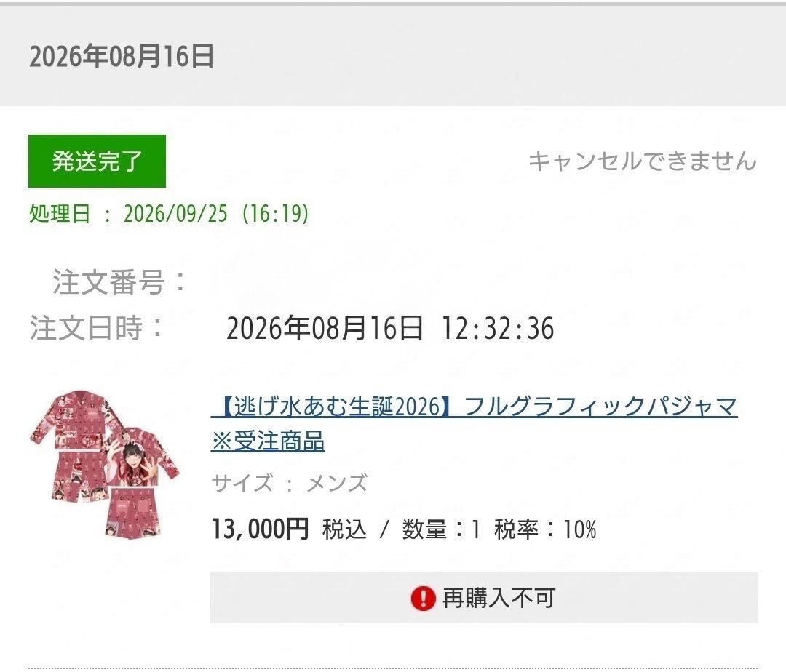Click the 注文番号 label
The image size is (786, 672).
(x=120, y=282)
